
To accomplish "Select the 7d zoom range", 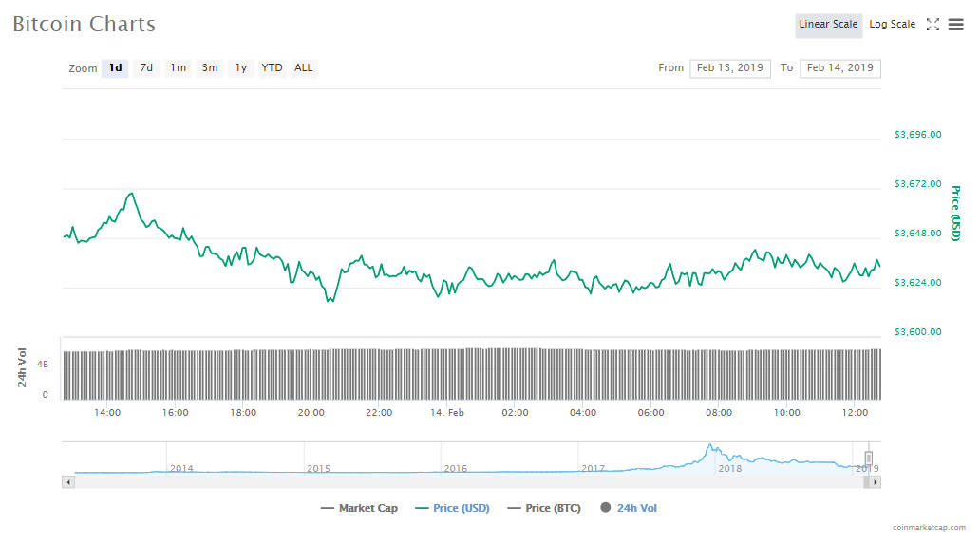I will 146,68.
